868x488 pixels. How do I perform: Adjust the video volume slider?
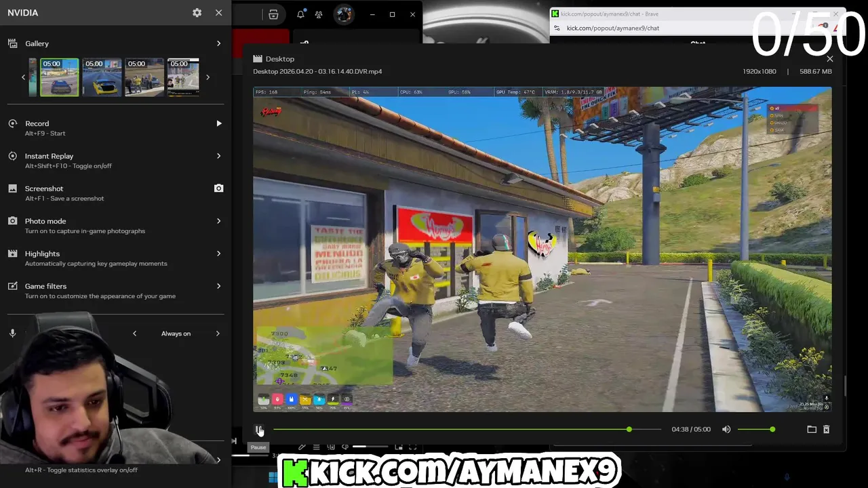point(755,430)
